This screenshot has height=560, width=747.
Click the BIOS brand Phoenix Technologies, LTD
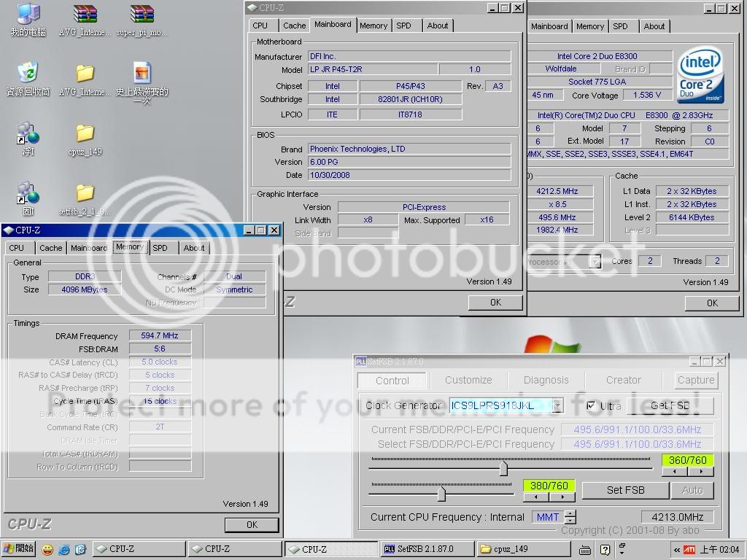409,149
